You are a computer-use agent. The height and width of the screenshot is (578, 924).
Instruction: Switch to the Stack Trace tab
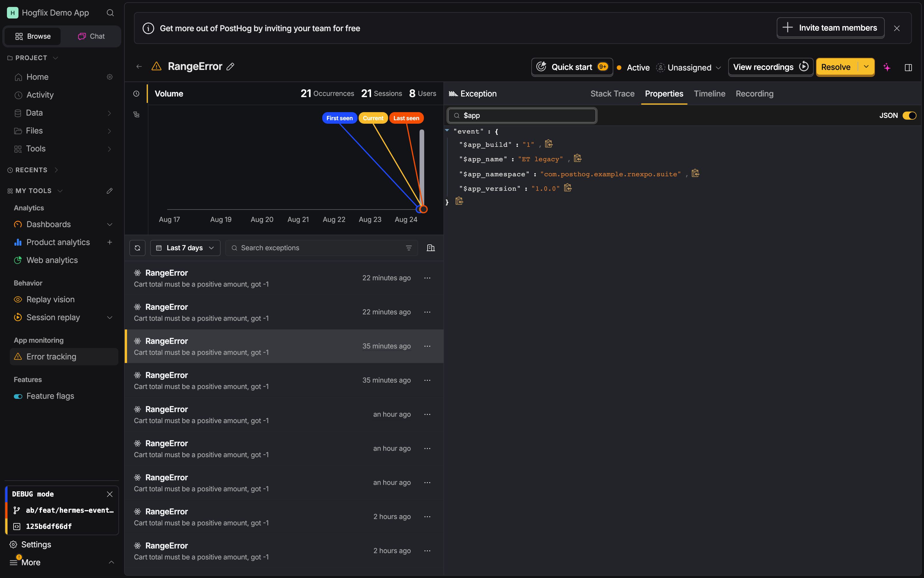[x=612, y=94]
